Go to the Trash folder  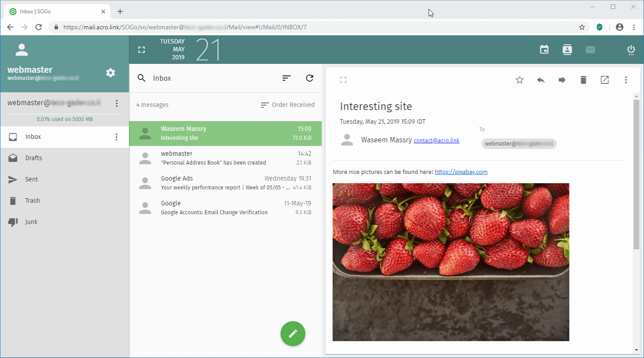pyautogui.click(x=32, y=201)
